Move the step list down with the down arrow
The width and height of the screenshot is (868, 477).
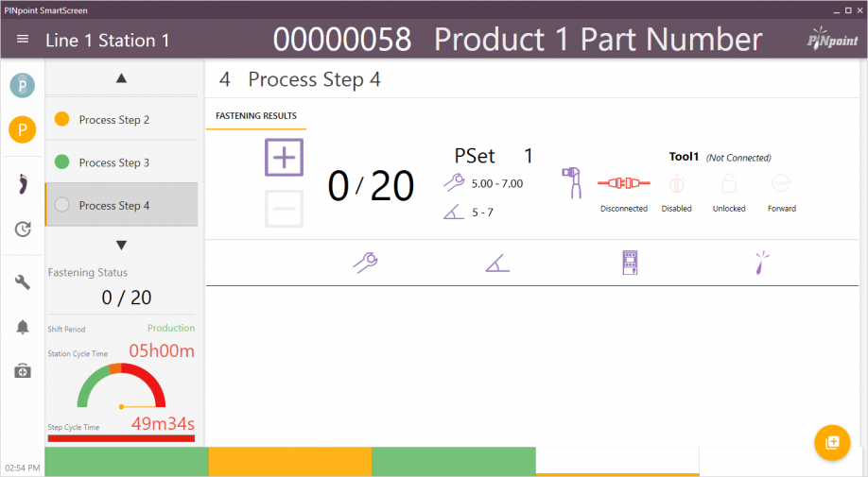click(x=121, y=245)
